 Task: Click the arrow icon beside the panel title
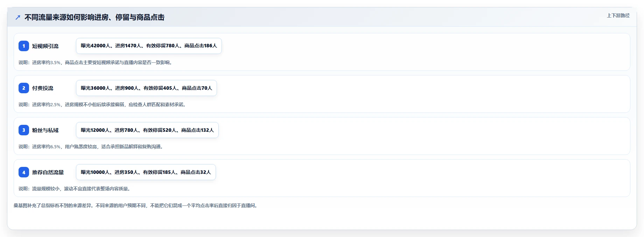pos(18,17)
